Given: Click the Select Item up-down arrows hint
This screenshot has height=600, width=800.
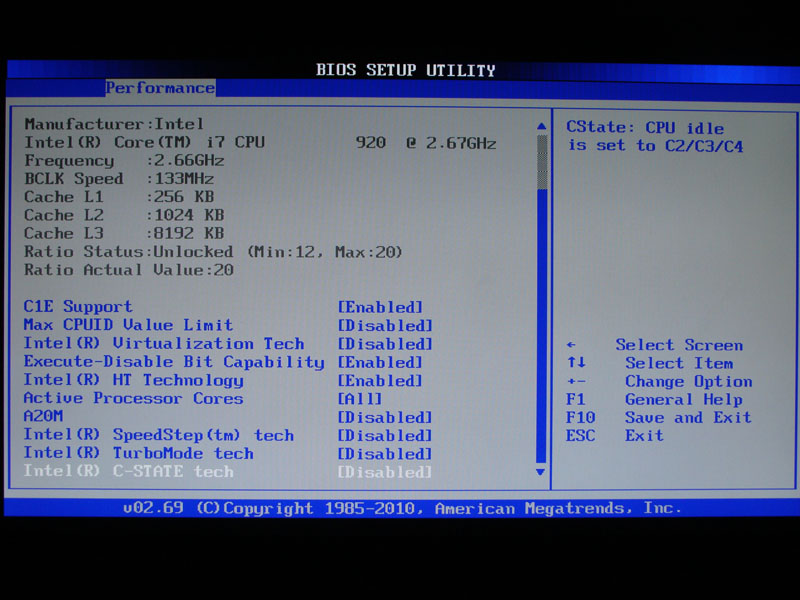Looking at the screenshot, I should coord(650,363).
